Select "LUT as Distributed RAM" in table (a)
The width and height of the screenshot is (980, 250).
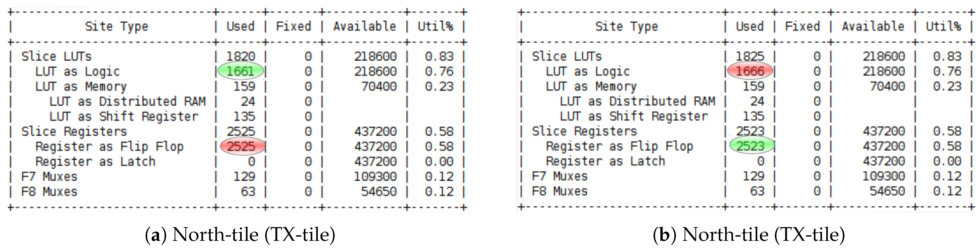[127, 101]
